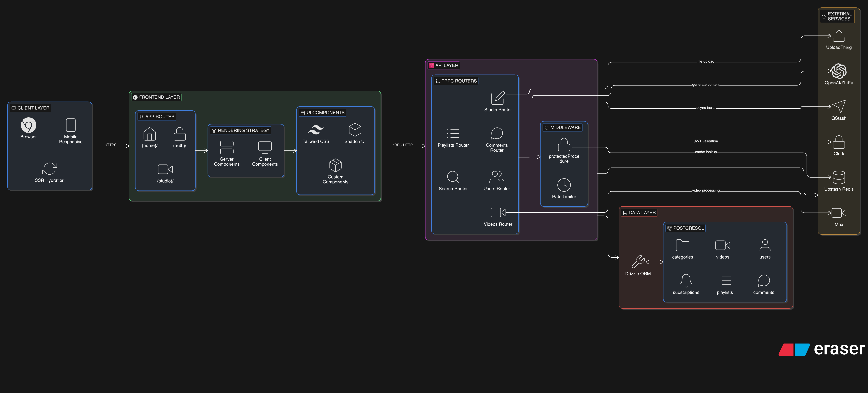Select the Comments Router bubble icon
This screenshot has height=393, width=868.
pos(497,133)
